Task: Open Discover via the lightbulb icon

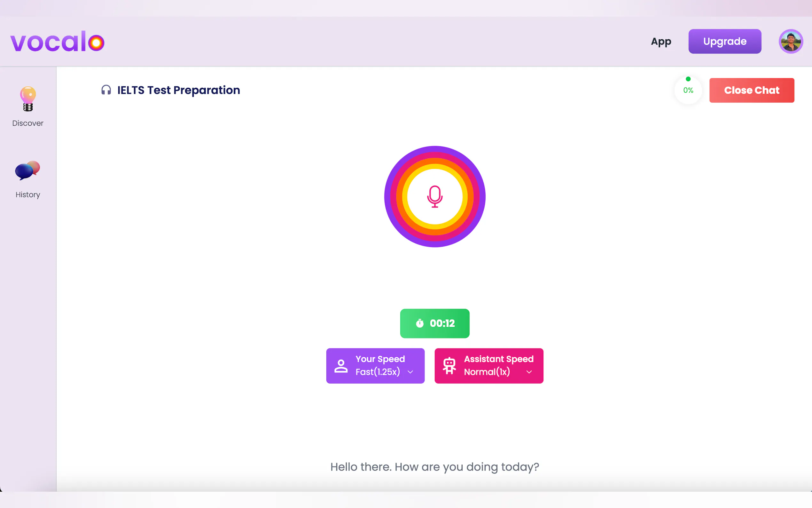Action: click(x=28, y=99)
